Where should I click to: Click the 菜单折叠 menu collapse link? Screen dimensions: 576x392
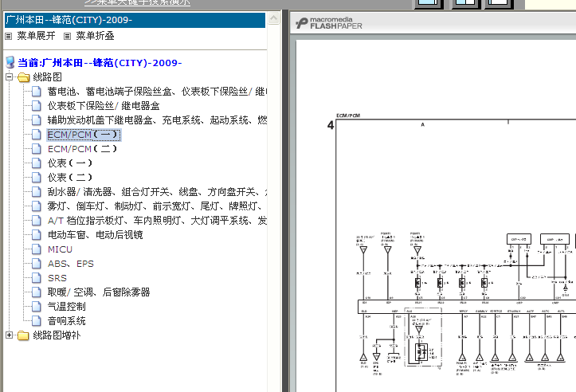[x=95, y=36]
